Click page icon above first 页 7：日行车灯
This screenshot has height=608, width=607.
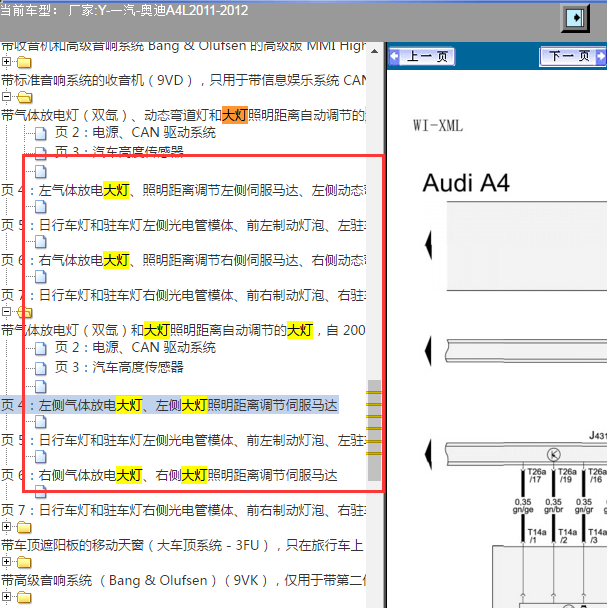click(41, 276)
